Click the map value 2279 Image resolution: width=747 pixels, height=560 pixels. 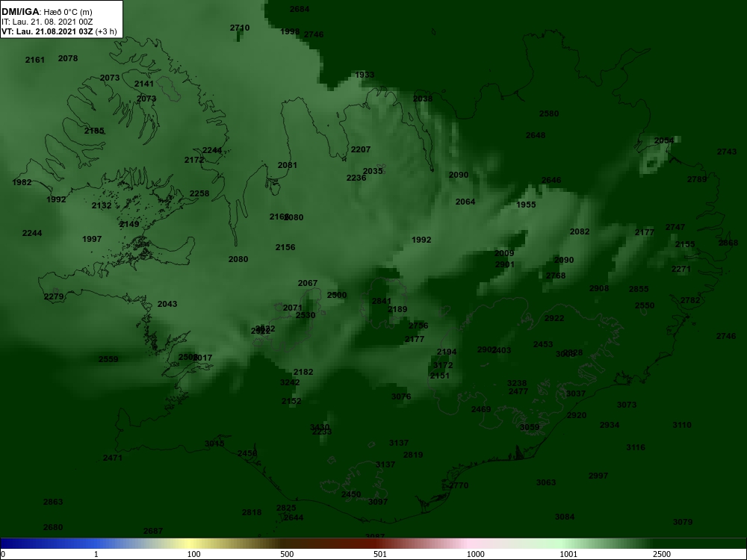coord(53,297)
